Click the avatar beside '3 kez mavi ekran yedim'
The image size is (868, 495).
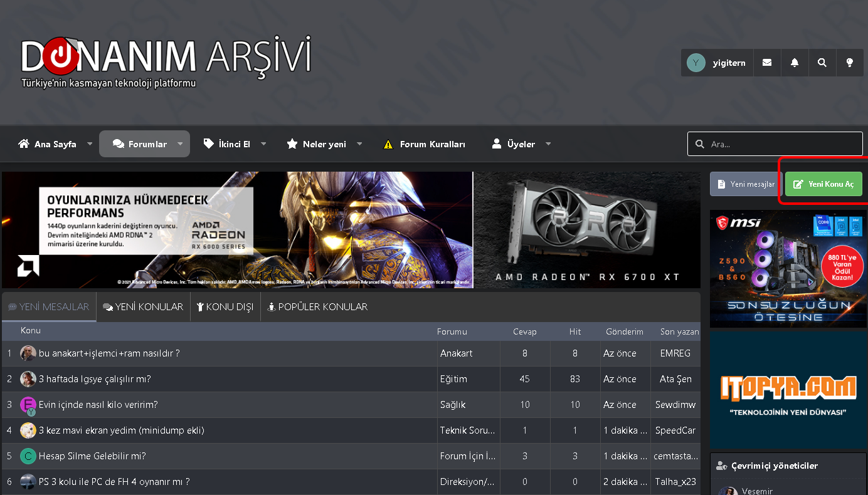pos(28,430)
